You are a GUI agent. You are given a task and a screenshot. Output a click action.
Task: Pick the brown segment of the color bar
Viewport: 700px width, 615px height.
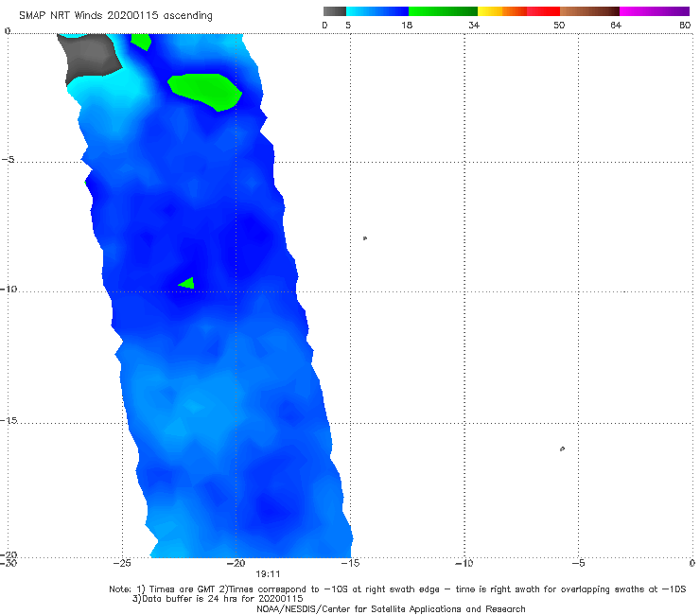coord(589,11)
